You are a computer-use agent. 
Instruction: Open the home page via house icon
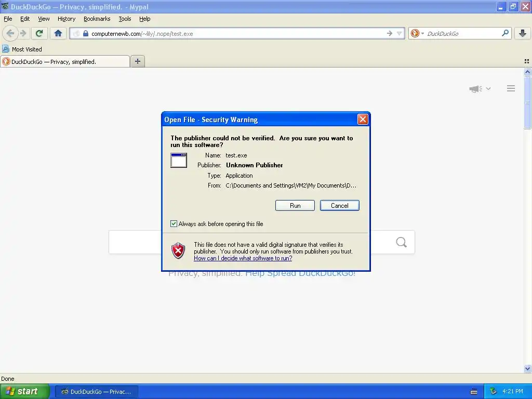click(x=58, y=33)
